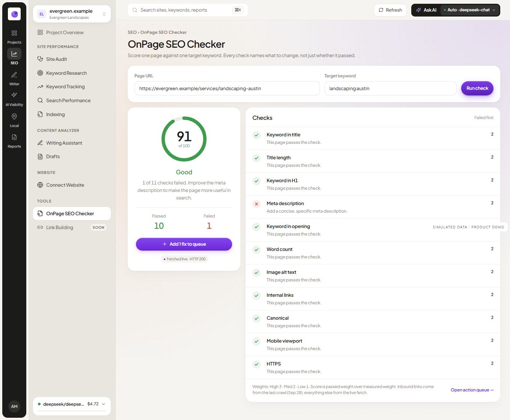Open Reports rail icon
The image size is (510, 420).
[14, 141]
